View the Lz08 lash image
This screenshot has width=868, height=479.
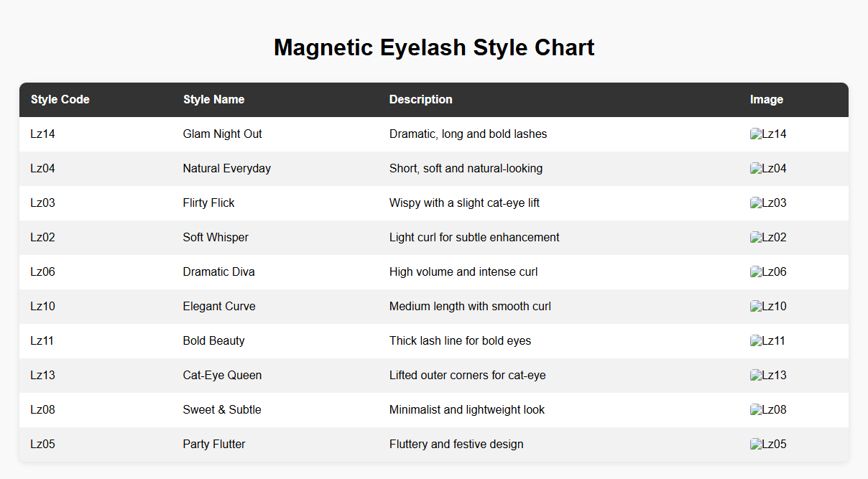(x=767, y=410)
